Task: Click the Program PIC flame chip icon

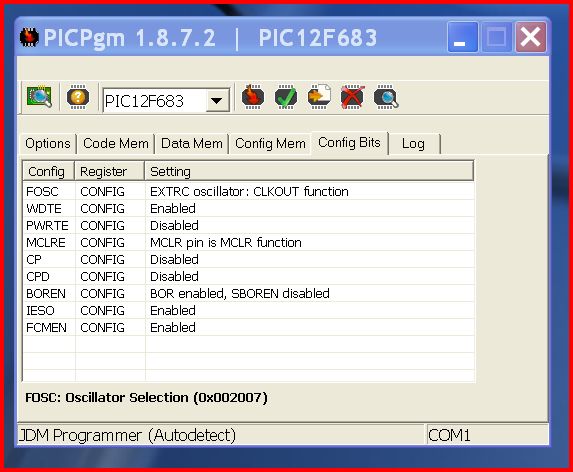Action: (x=253, y=97)
